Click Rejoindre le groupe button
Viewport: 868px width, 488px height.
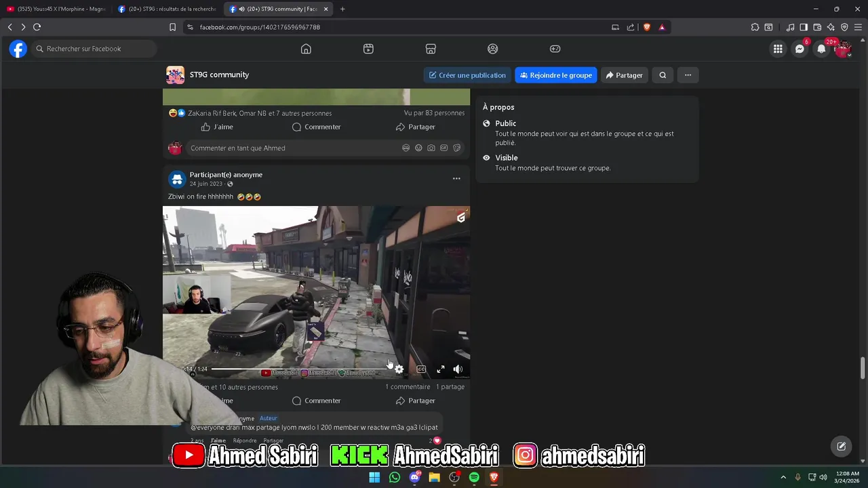(556, 75)
